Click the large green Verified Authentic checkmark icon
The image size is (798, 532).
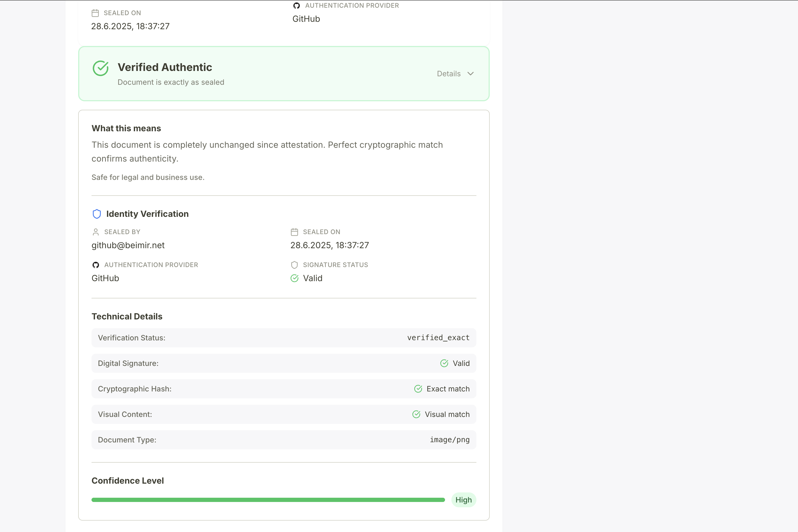[101, 68]
